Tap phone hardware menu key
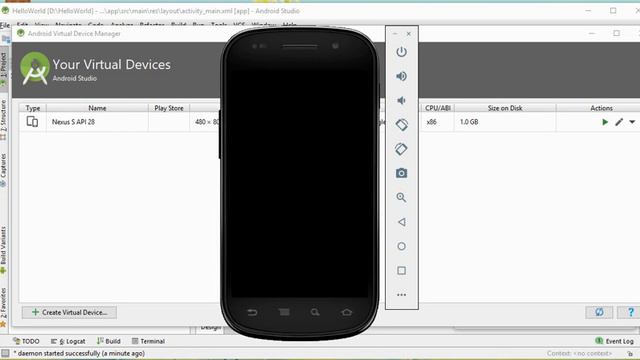Image resolution: width=640 pixels, height=360 pixels. click(284, 312)
